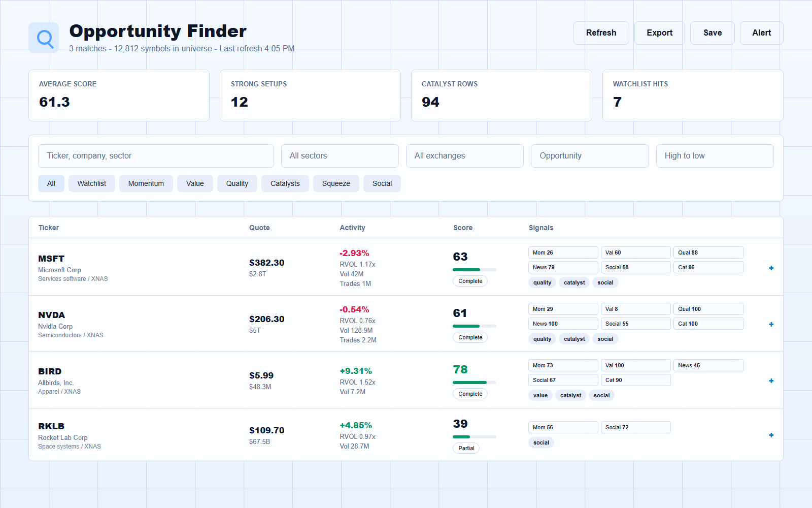Open the BIRD ticker symbol

point(50,371)
